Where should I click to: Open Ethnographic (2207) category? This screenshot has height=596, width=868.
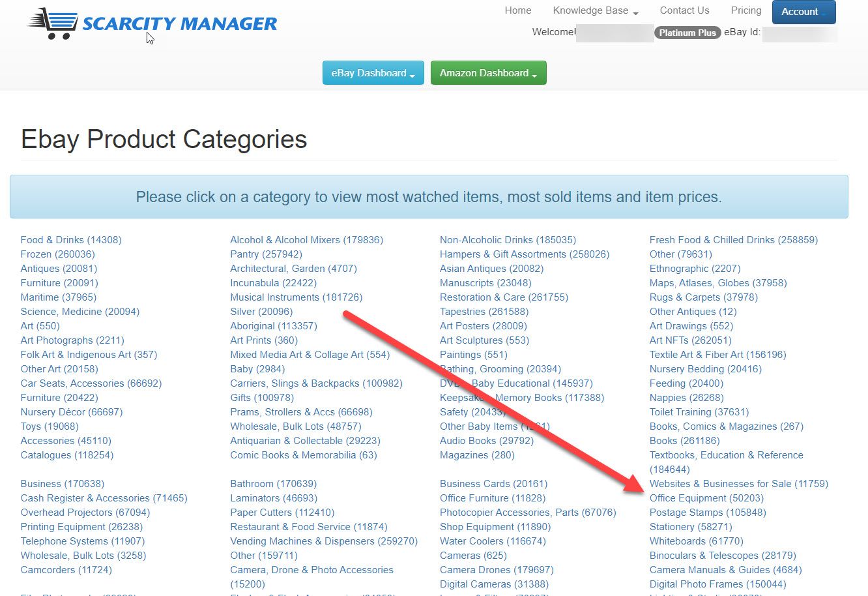(695, 269)
